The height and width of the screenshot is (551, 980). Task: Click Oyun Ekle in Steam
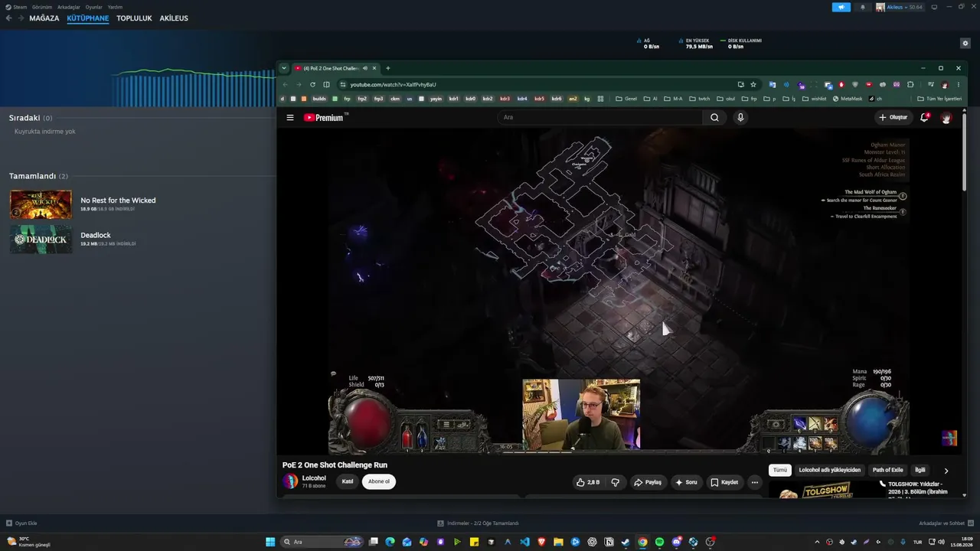(x=21, y=523)
